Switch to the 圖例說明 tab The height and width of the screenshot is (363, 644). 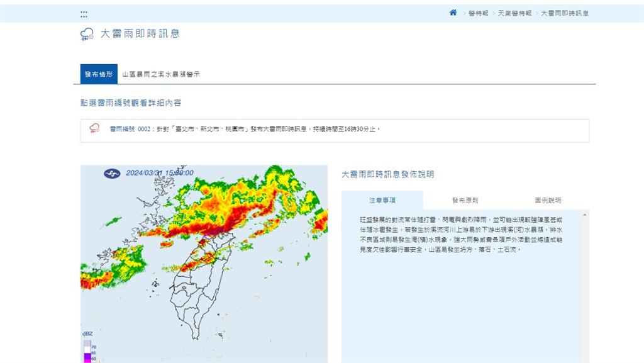pyautogui.click(x=548, y=201)
